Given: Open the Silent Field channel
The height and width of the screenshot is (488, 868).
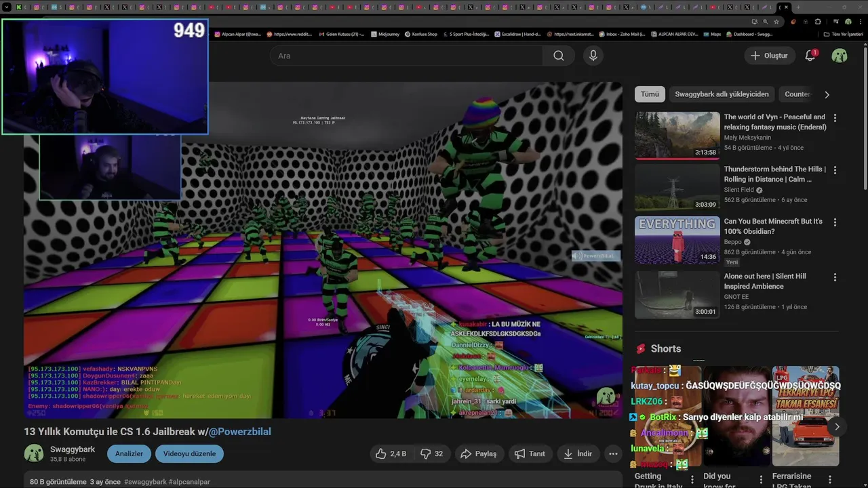Looking at the screenshot, I should [x=739, y=190].
